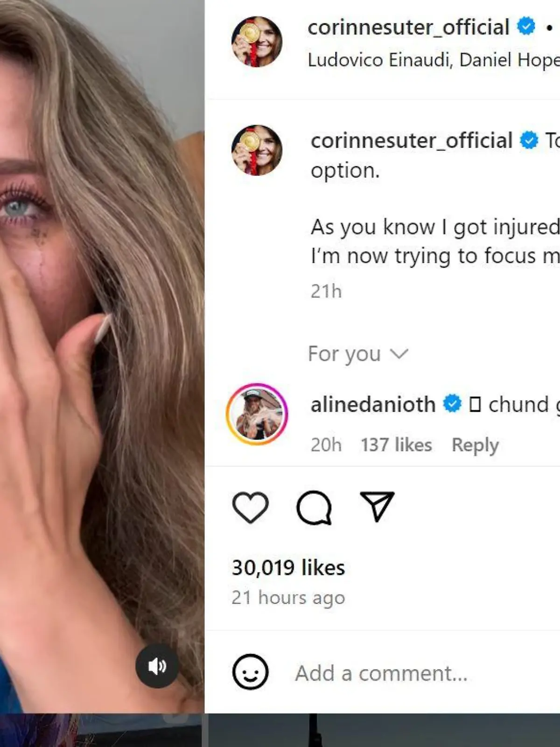This screenshot has height=747, width=560.
Task: Reply to alinedanioth's comment
Action: [475, 444]
